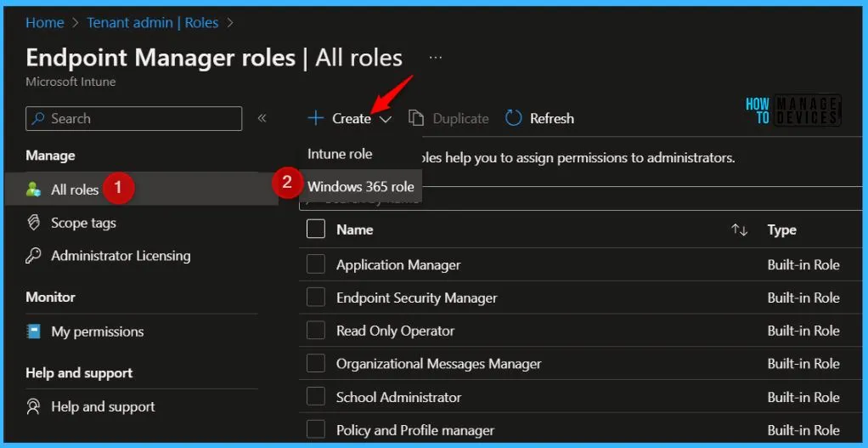Check the School Administrator checkbox
The width and height of the screenshot is (868, 448).
[316, 397]
